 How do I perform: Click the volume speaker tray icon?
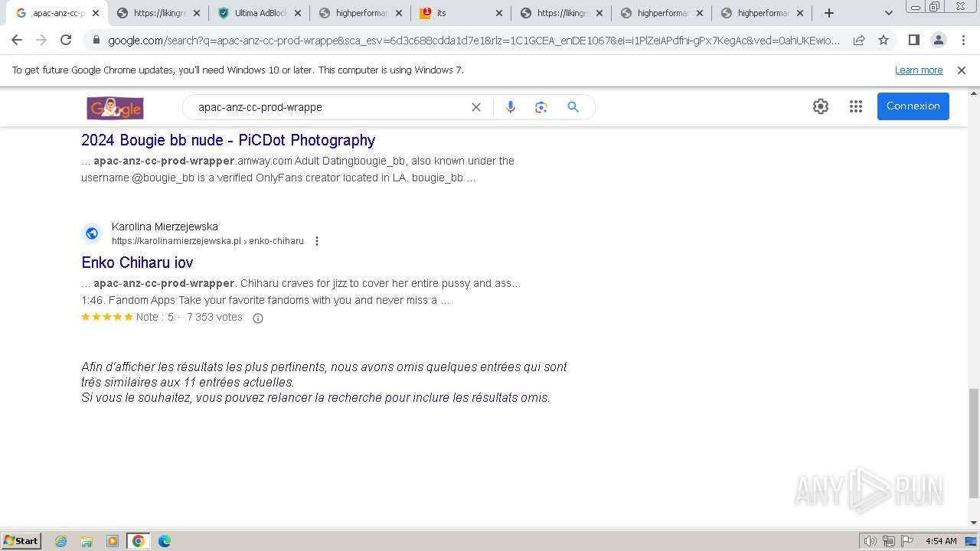871,541
